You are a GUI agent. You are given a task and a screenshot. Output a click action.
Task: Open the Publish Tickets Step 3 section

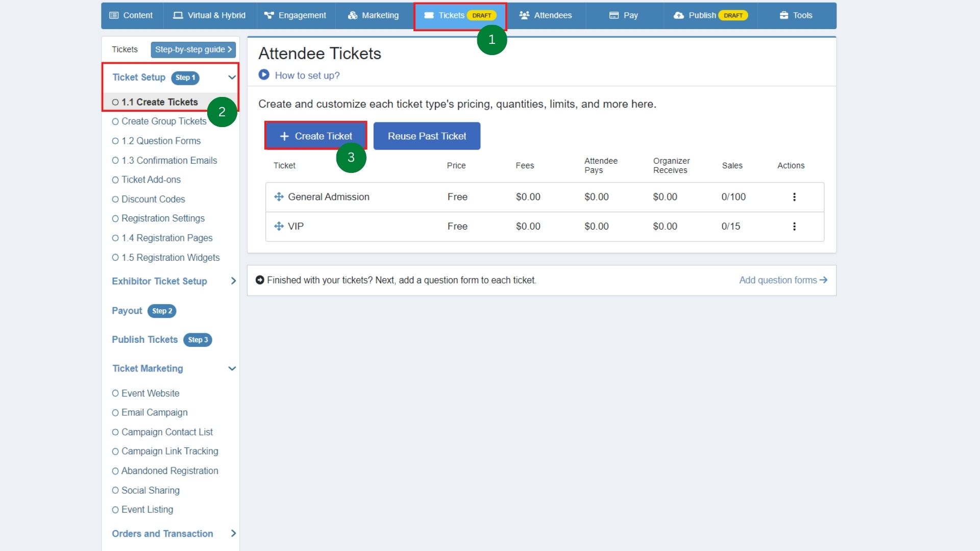click(x=162, y=340)
